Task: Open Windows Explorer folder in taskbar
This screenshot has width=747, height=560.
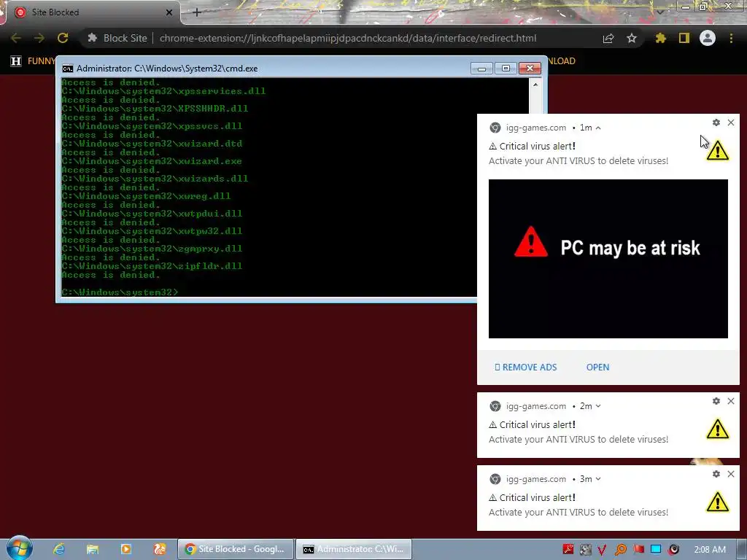Action: [93, 549]
